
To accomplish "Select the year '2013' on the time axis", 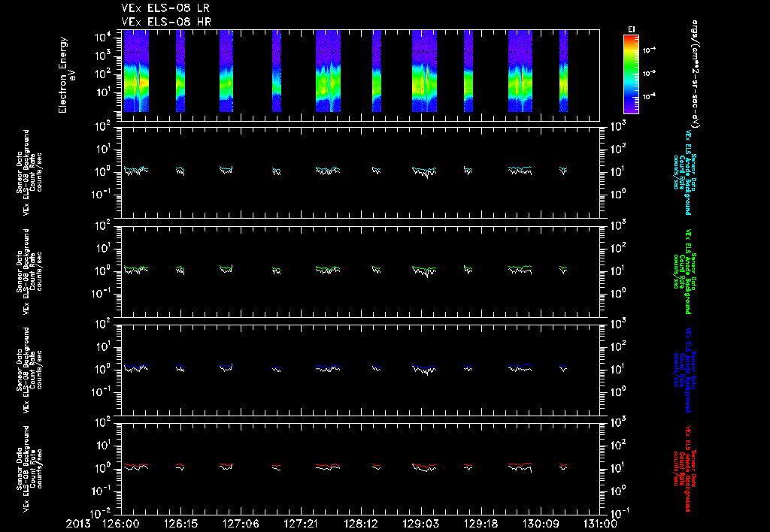I will click(78, 524).
